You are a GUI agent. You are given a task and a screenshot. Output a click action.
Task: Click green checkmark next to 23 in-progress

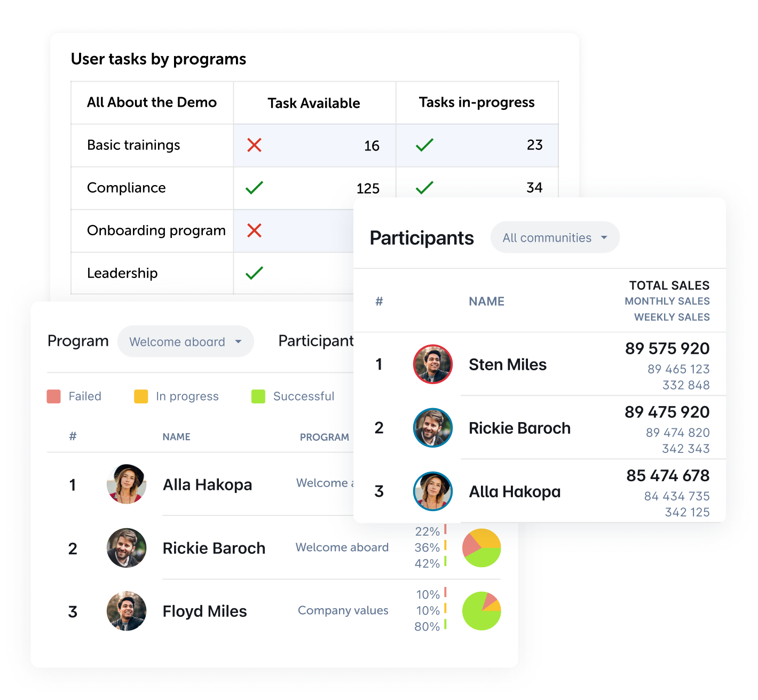point(424,145)
